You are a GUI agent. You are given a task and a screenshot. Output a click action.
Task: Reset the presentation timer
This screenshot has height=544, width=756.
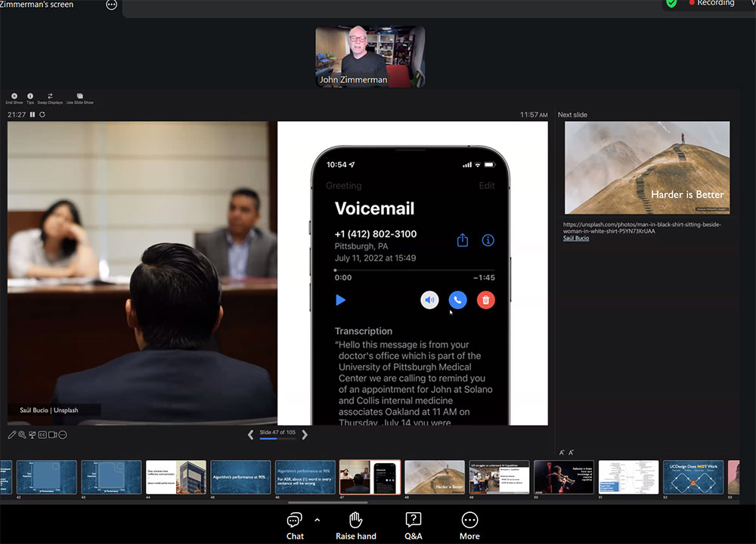(42, 115)
